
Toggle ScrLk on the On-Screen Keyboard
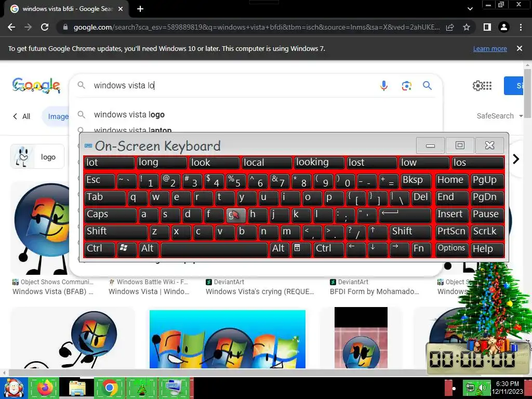point(487,232)
